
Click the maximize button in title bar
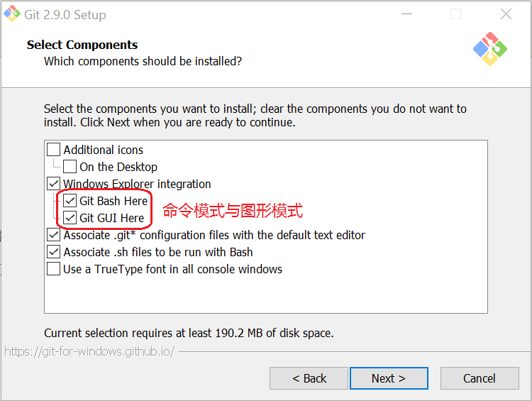click(456, 14)
